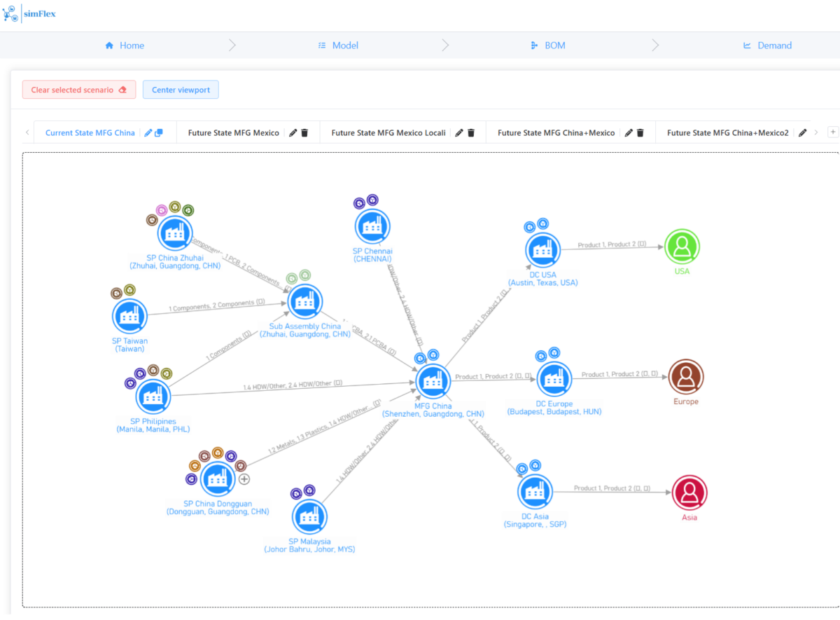Viewport: 840px width, 620px height.
Task: Expand hidden products on SP China Dongguan
Action: [x=243, y=479]
